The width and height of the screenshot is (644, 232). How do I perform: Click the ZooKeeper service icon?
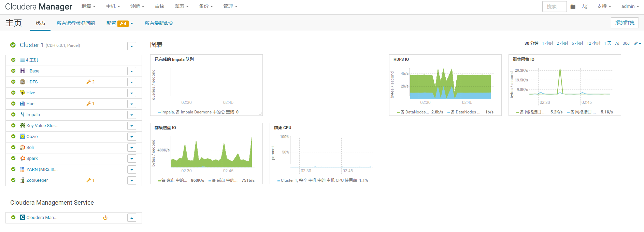(23, 180)
